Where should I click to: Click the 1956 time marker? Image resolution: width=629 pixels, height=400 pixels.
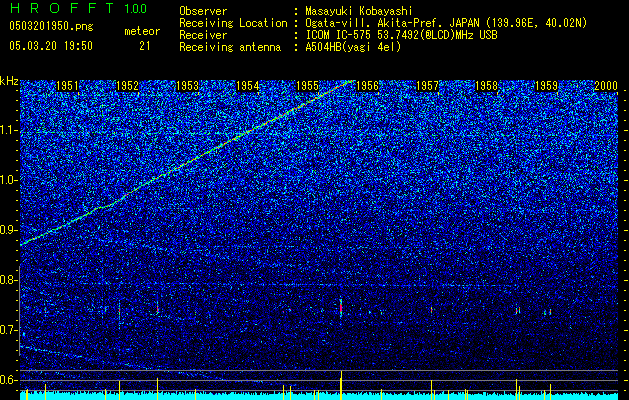pyautogui.click(x=367, y=86)
